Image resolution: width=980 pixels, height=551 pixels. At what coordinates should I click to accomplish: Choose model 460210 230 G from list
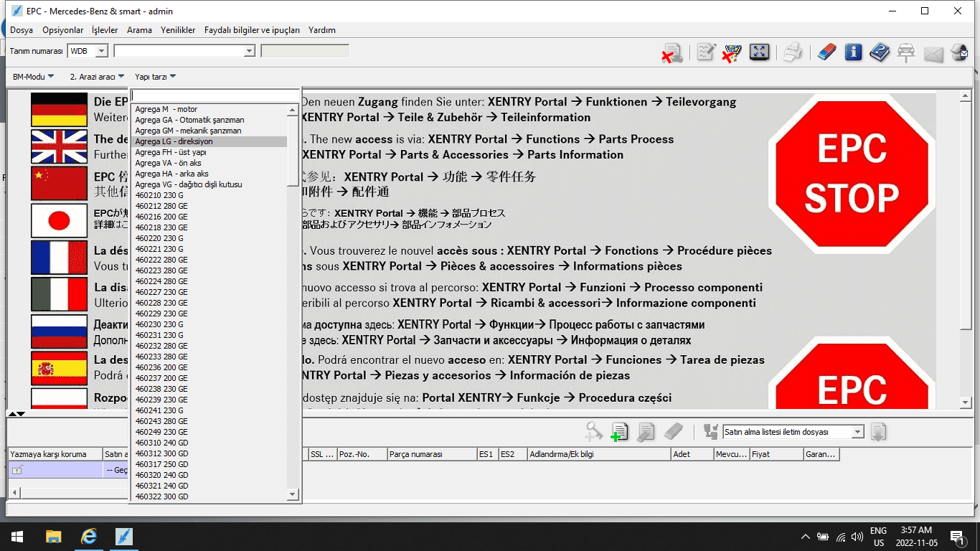159,195
